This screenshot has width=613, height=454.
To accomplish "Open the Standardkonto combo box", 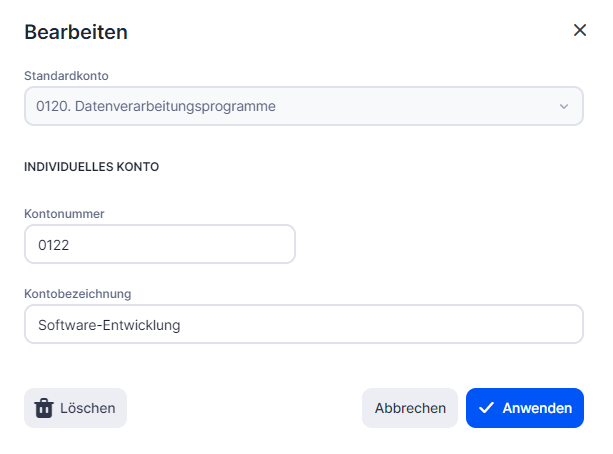I will coord(303,106).
